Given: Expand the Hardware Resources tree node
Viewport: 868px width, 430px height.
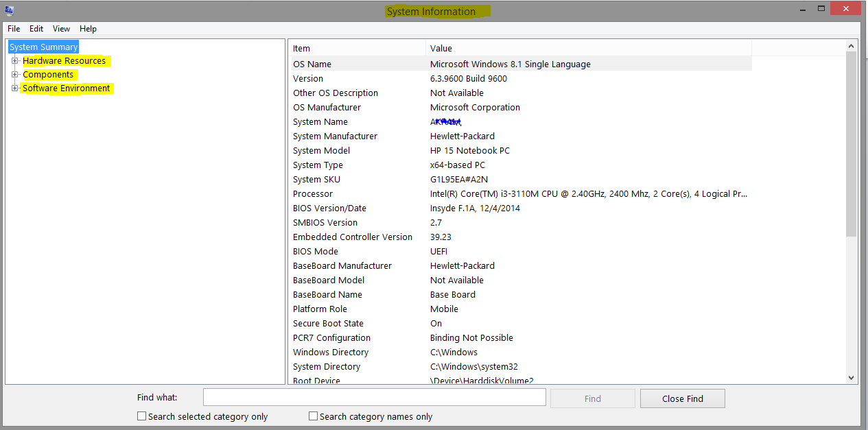Looking at the screenshot, I should [15, 60].
